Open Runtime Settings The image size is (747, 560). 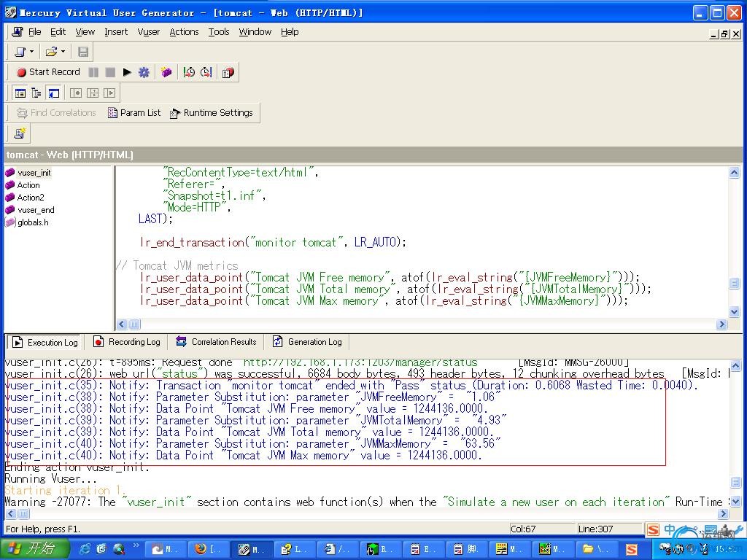tap(212, 113)
